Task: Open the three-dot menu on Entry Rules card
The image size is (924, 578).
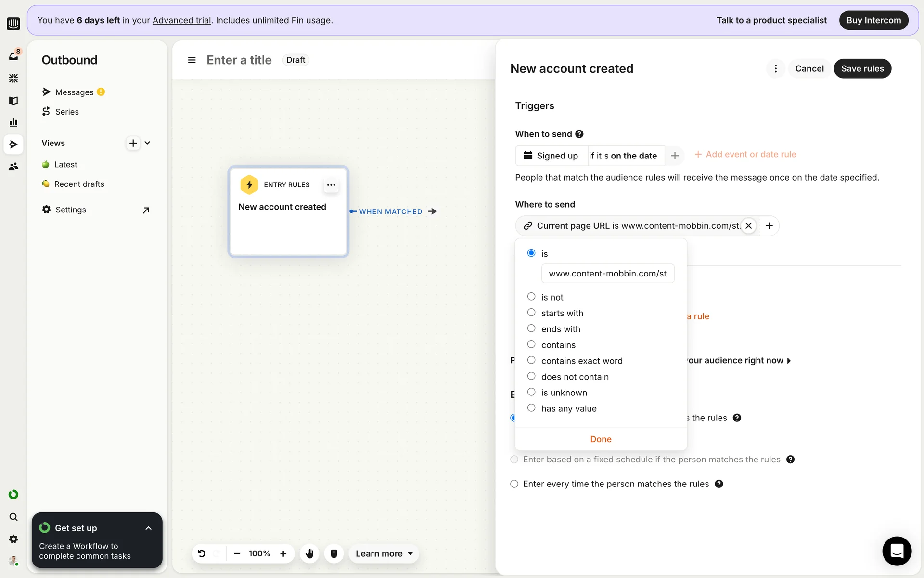Action: point(331,185)
